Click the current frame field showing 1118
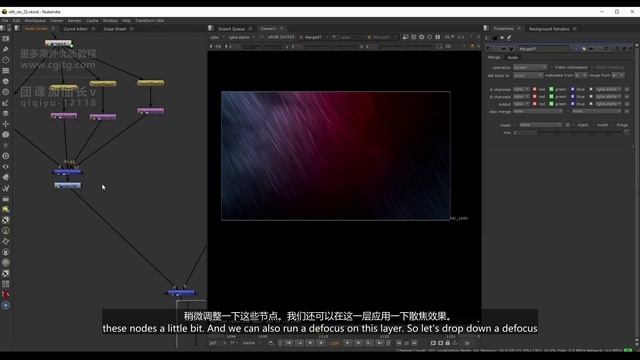The width and height of the screenshot is (640, 360). point(334,343)
